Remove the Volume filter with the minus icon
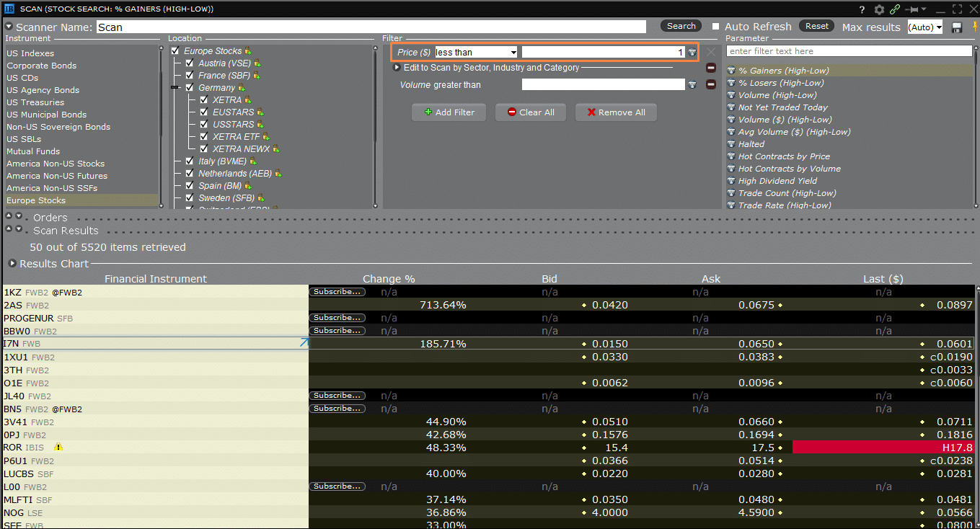 (x=710, y=84)
